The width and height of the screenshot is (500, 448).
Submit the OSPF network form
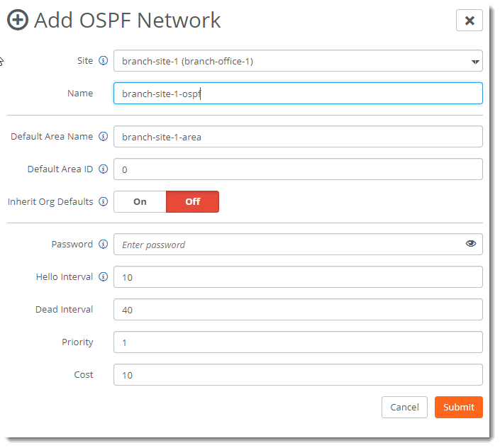pos(458,408)
